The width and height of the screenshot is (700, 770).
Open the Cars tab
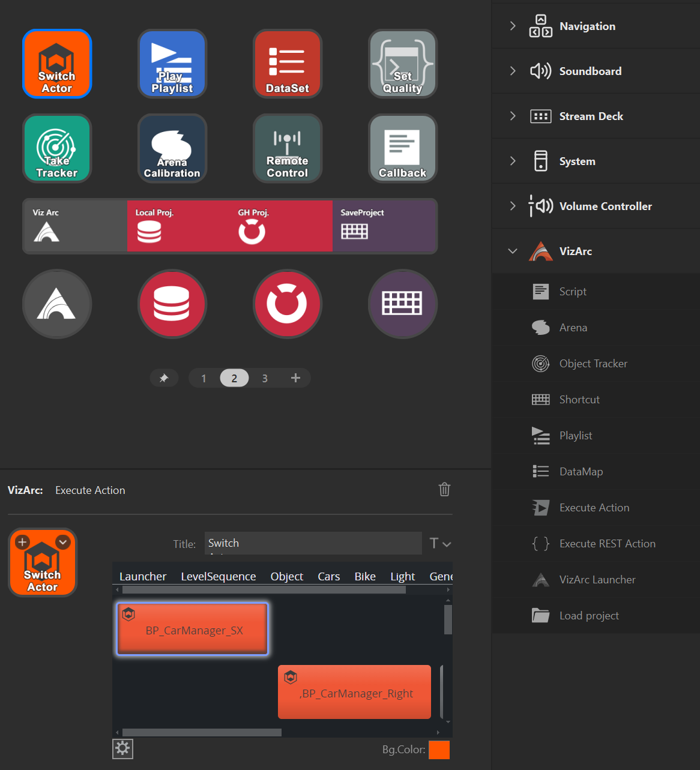tap(328, 576)
